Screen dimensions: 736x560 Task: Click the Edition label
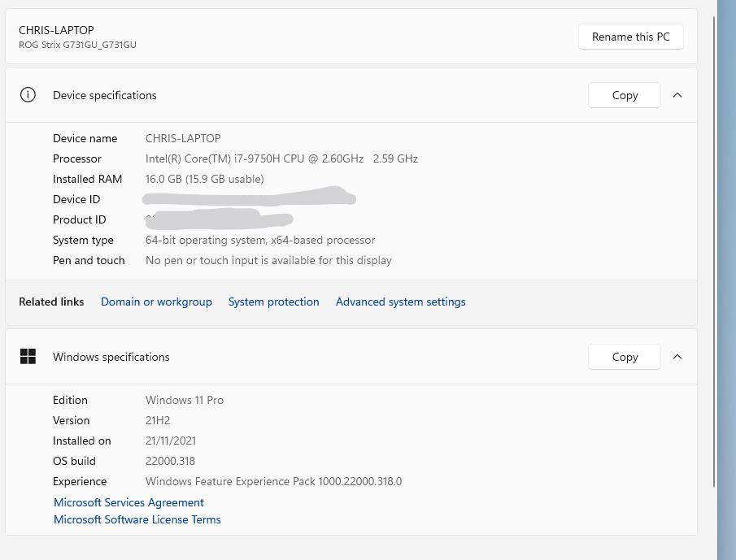point(70,400)
